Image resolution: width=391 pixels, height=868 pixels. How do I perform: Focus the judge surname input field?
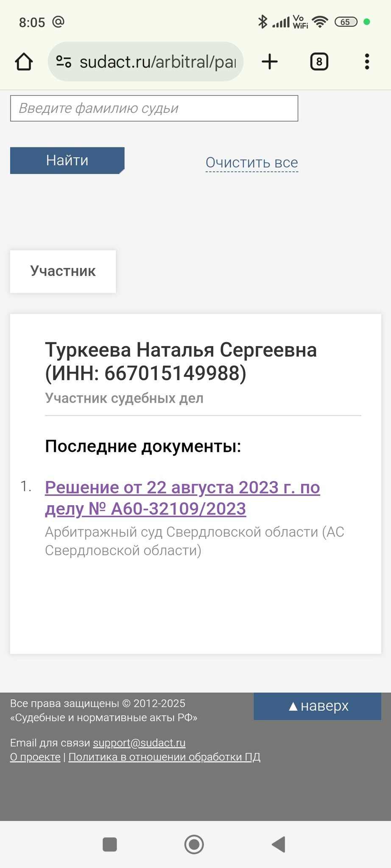click(x=154, y=108)
